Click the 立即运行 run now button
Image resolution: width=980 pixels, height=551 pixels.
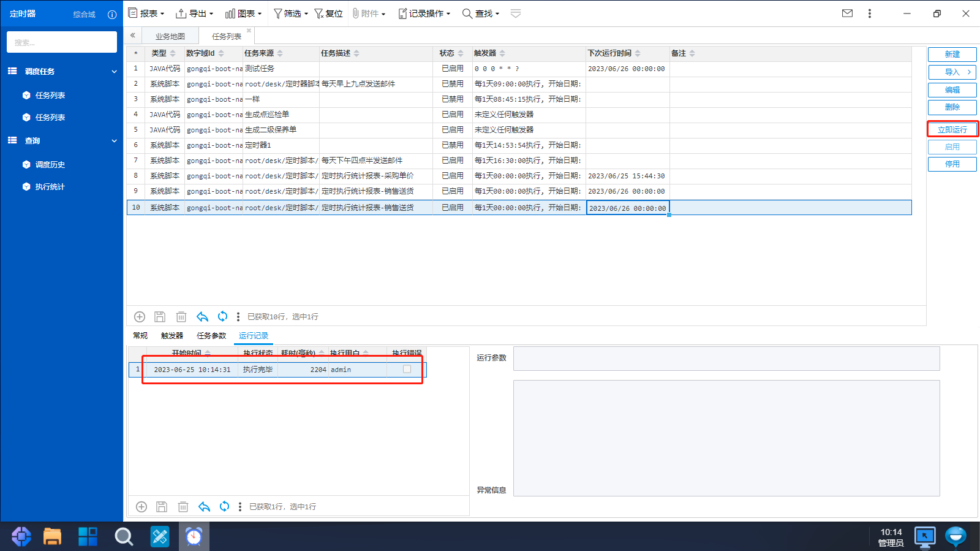[952, 130]
